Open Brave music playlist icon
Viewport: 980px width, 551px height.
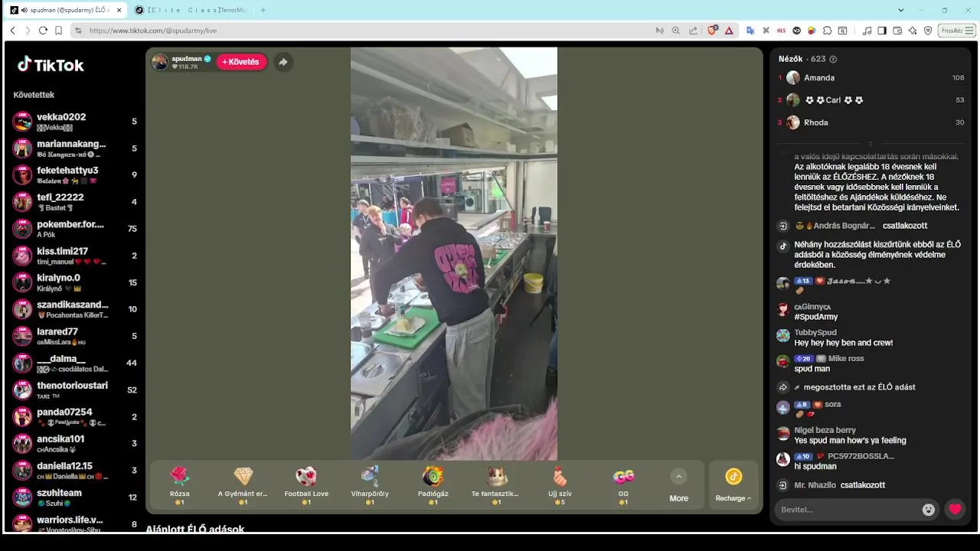tap(867, 31)
